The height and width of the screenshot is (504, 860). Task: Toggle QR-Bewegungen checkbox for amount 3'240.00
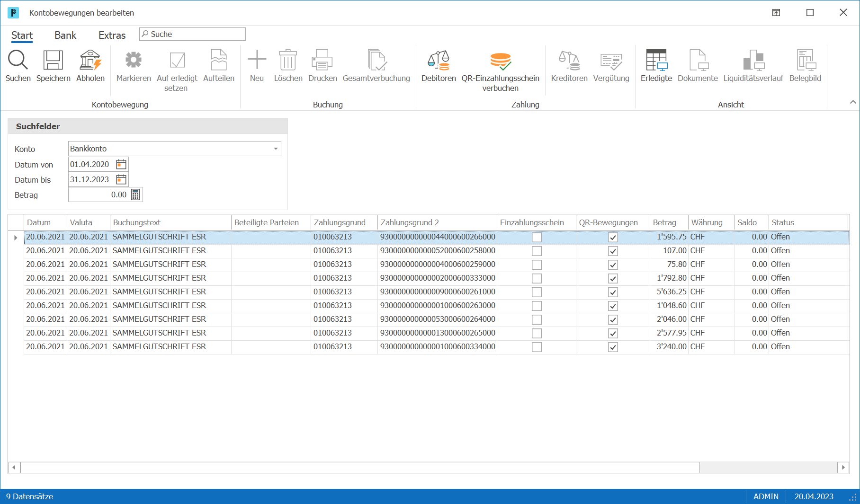(x=613, y=347)
